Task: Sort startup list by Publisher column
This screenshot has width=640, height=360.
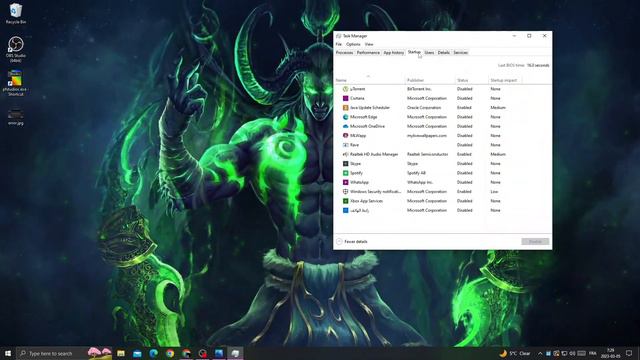Action: tap(430, 80)
